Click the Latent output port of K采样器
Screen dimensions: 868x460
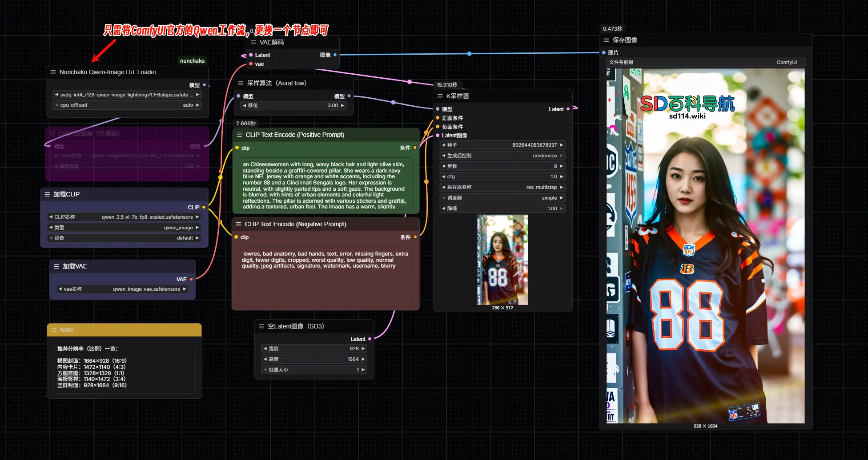568,109
